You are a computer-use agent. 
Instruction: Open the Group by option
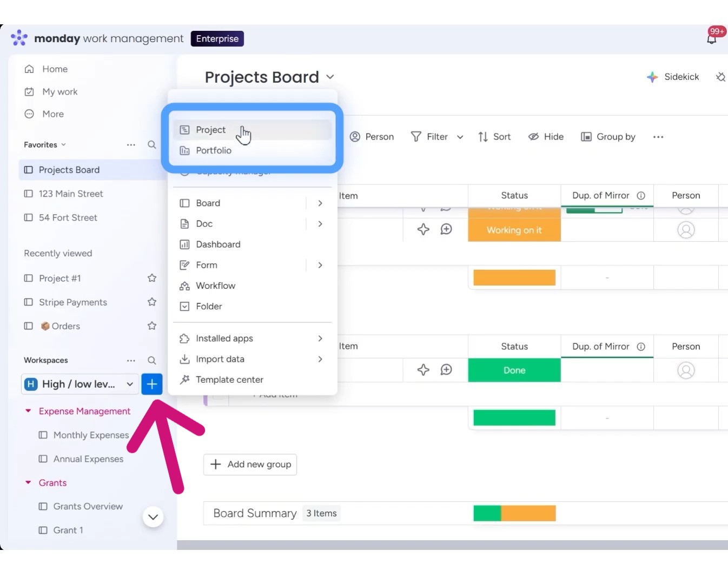click(x=608, y=137)
